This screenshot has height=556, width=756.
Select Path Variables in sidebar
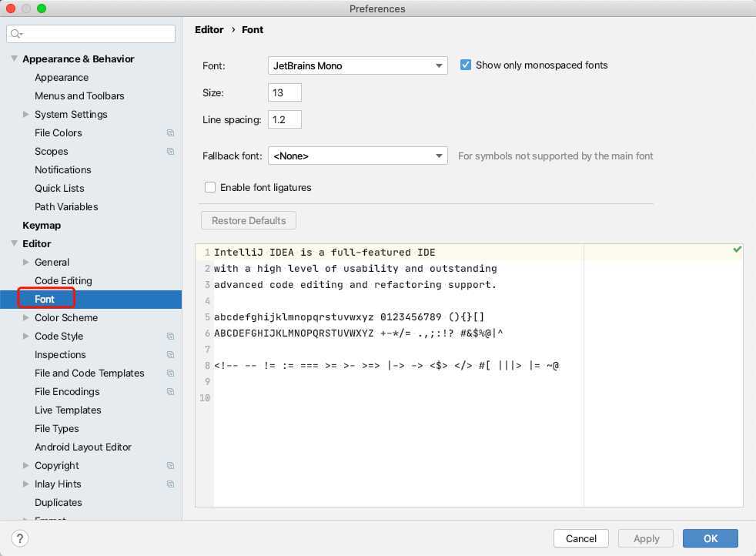tap(66, 207)
